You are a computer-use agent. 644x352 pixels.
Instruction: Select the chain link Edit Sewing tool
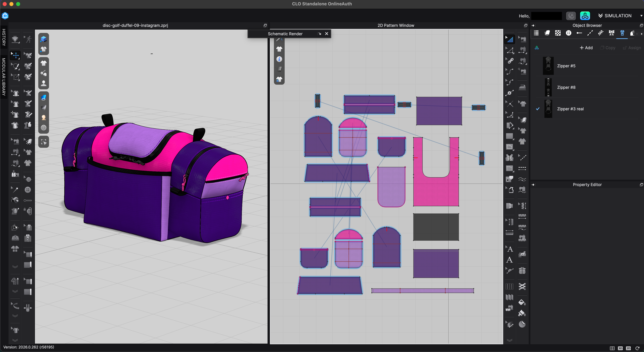(x=510, y=61)
